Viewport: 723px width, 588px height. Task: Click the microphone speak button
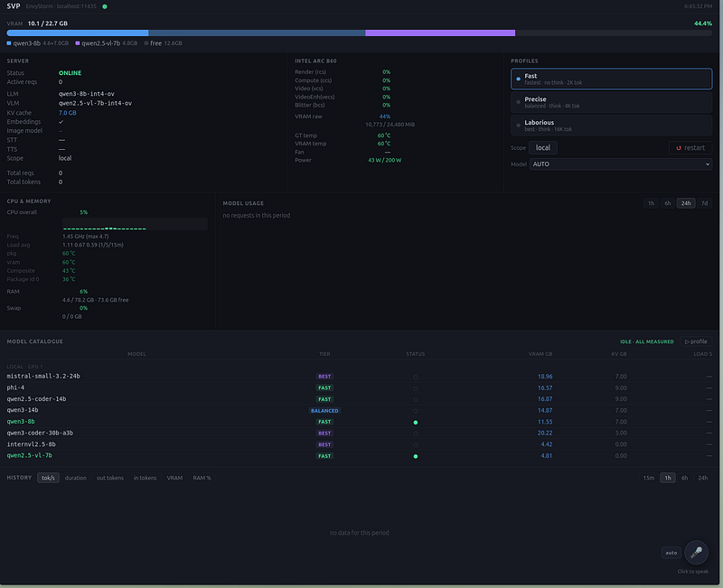pyautogui.click(x=696, y=552)
